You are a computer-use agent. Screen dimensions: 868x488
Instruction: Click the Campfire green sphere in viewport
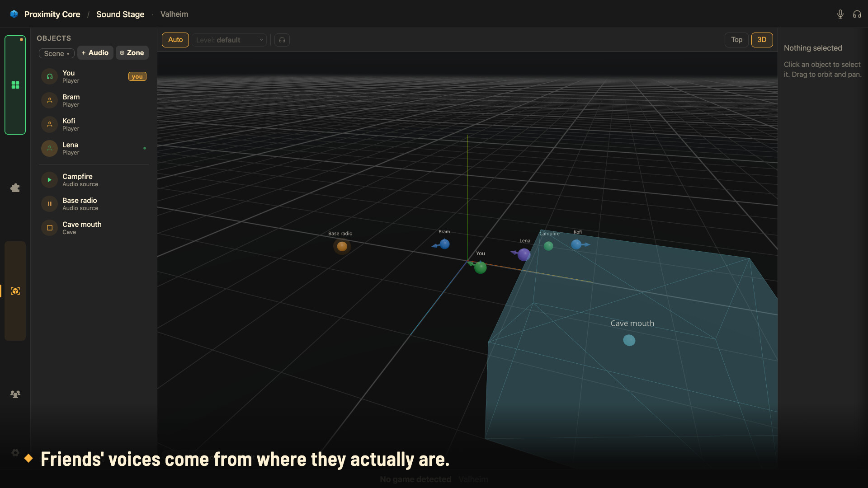tap(548, 246)
